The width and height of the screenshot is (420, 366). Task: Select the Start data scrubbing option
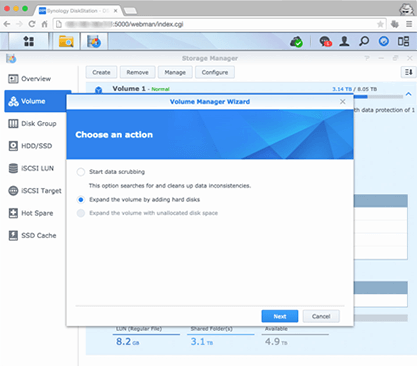[81, 172]
